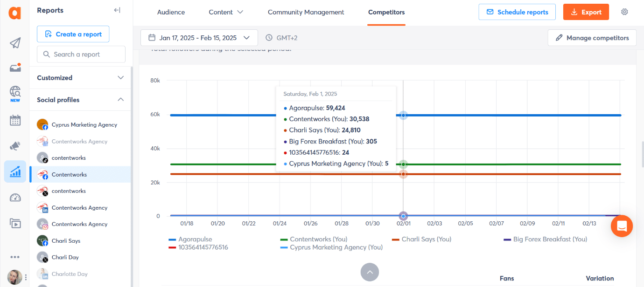Collapse the Social profiles section
Image resolution: width=644 pixels, height=287 pixels.
[80, 100]
